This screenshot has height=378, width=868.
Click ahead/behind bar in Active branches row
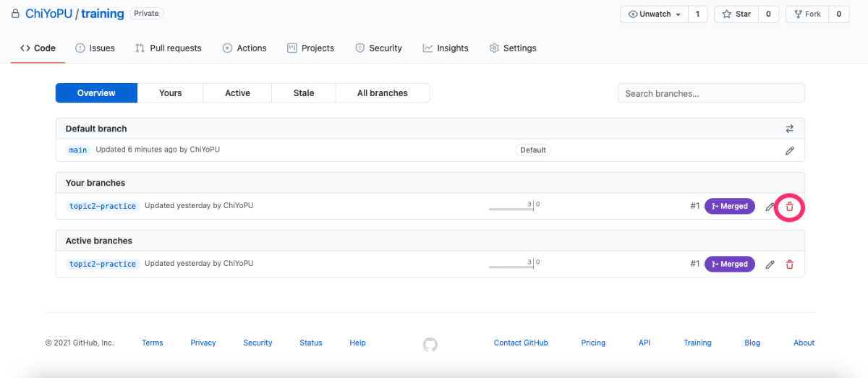pos(515,264)
